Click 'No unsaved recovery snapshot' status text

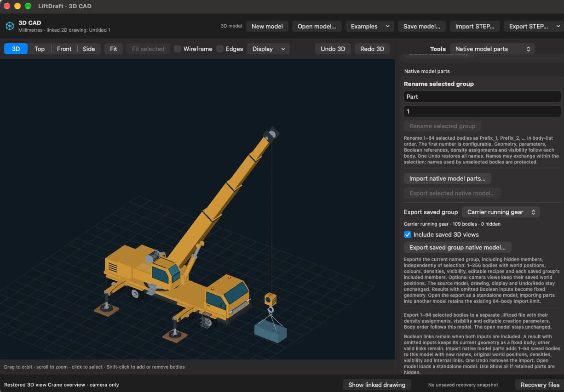point(463,385)
